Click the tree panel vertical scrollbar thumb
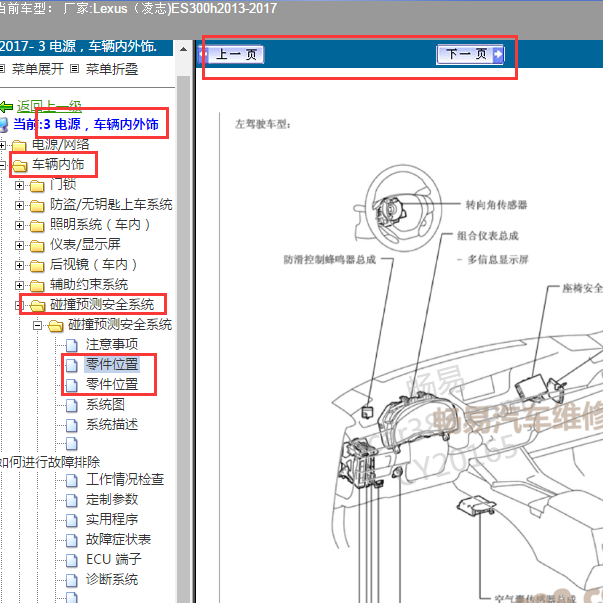This screenshot has width=603, height=603. point(183,338)
